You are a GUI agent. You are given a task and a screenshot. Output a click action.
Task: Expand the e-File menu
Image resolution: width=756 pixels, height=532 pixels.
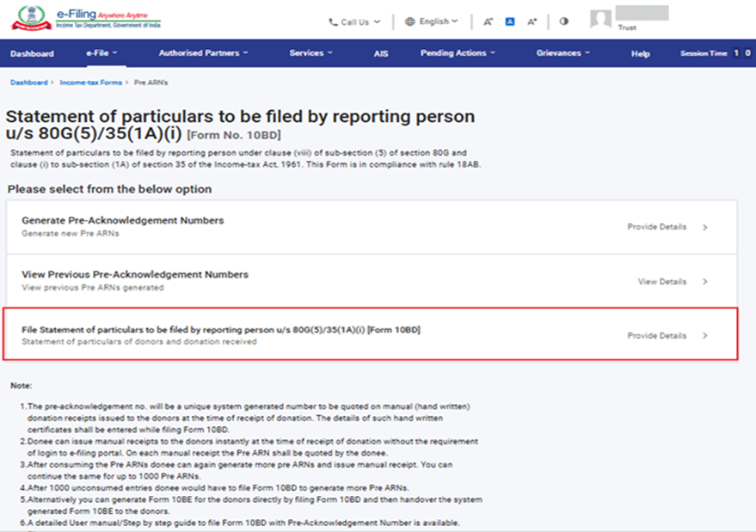pyautogui.click(x=101, y=53)
